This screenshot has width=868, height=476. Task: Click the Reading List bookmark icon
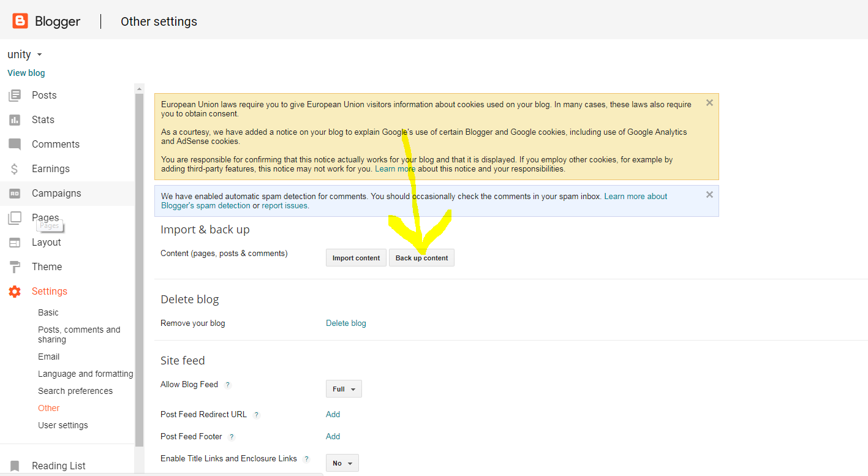(15, 466)
